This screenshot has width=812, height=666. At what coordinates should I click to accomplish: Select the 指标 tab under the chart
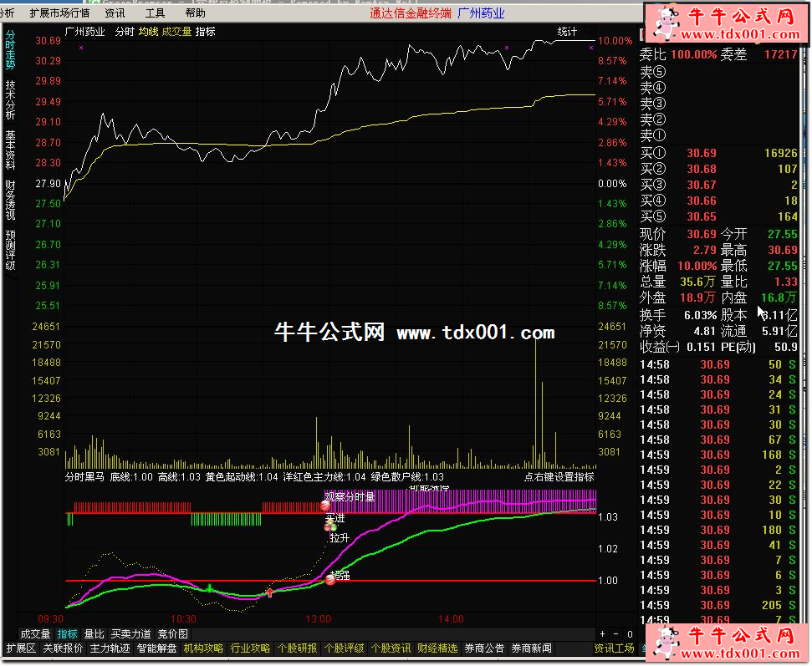pos(68,634)
